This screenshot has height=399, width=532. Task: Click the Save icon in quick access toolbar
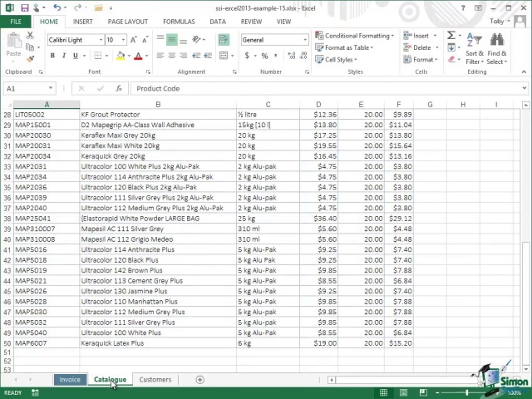24,7
